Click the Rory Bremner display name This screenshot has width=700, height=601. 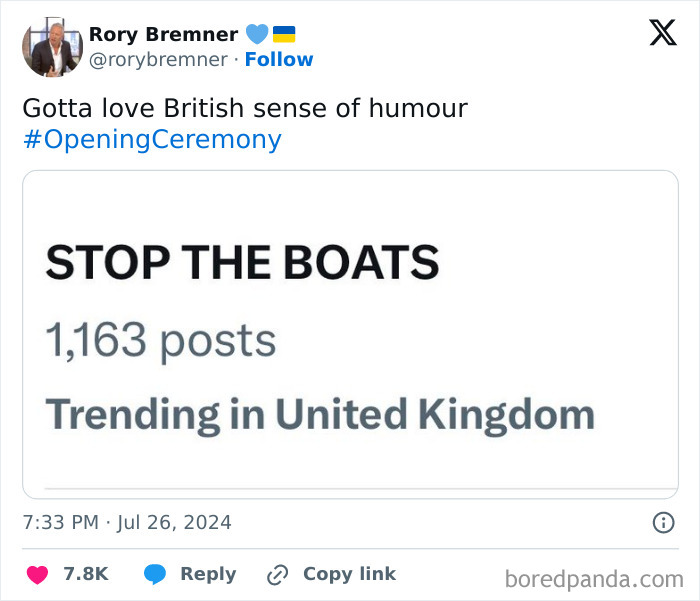click(163, 34)
